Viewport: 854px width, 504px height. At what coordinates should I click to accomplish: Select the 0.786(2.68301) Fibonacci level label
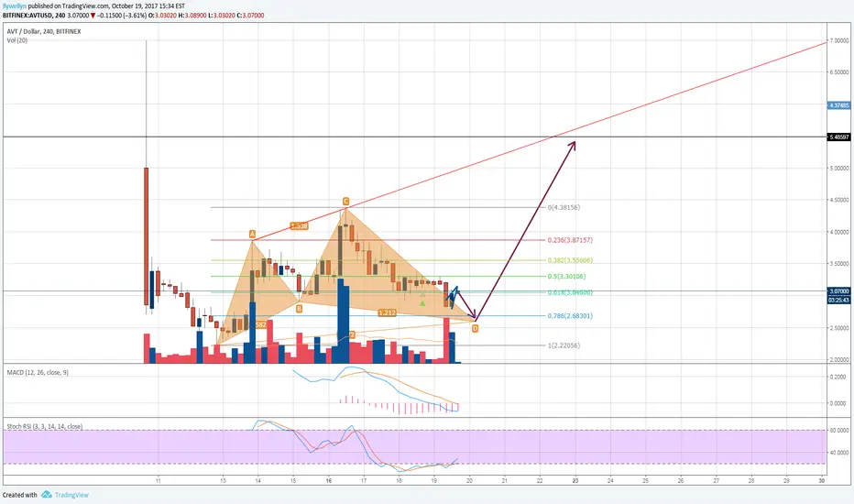coord(570,315)
